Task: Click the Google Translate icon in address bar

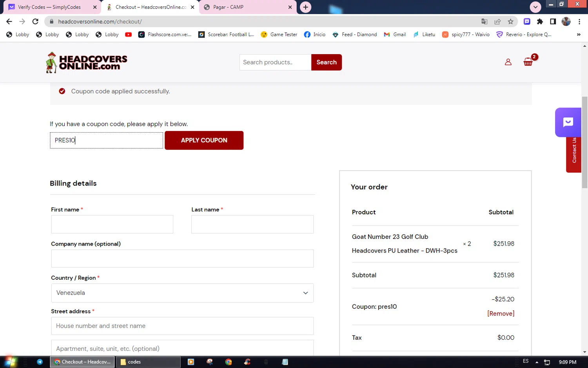Action: (x=485, y=22)
